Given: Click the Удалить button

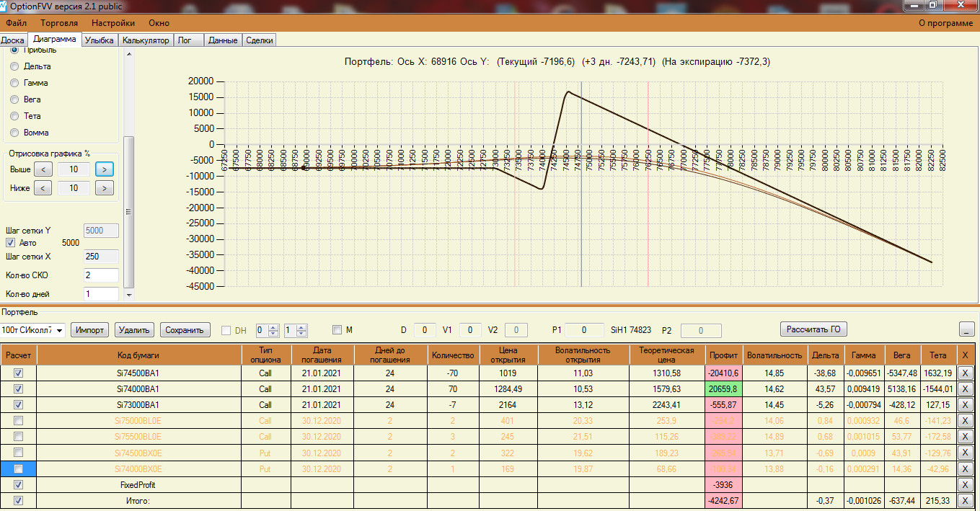Looking at the screenshot, I should pos(135,330).
